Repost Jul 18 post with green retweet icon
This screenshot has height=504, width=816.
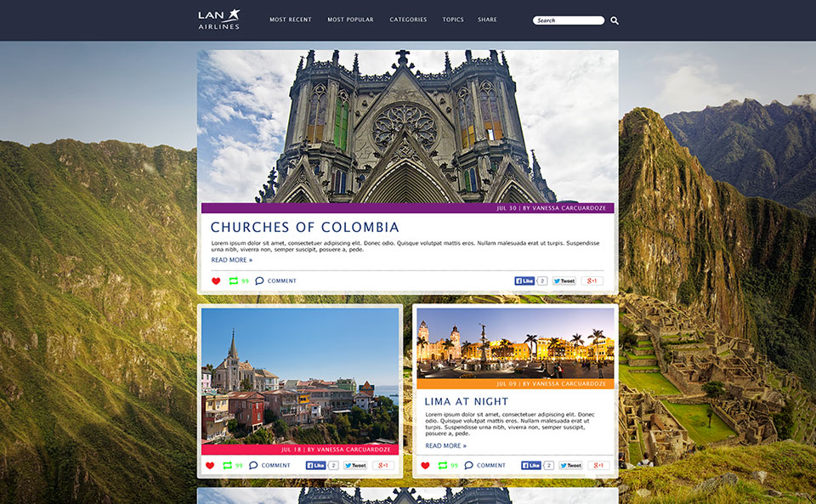(228, 466)
